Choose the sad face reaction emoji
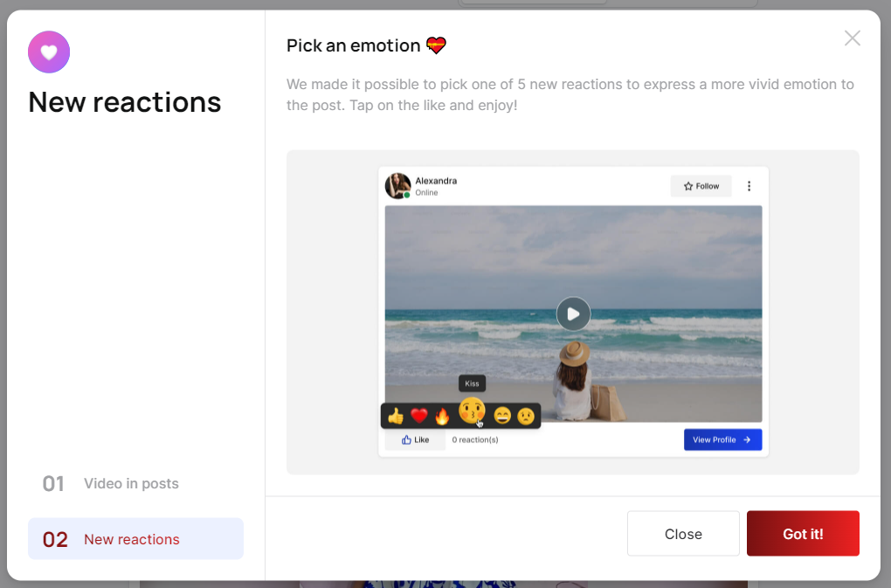 tap(526, 416)
